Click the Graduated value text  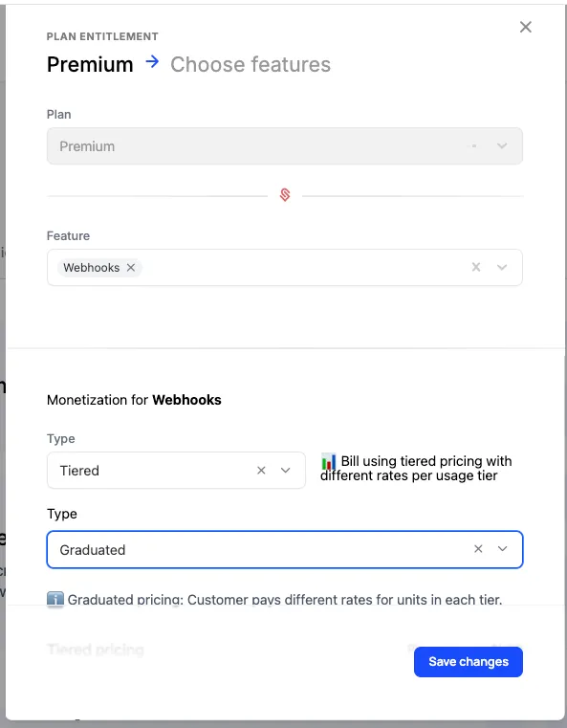93,550
